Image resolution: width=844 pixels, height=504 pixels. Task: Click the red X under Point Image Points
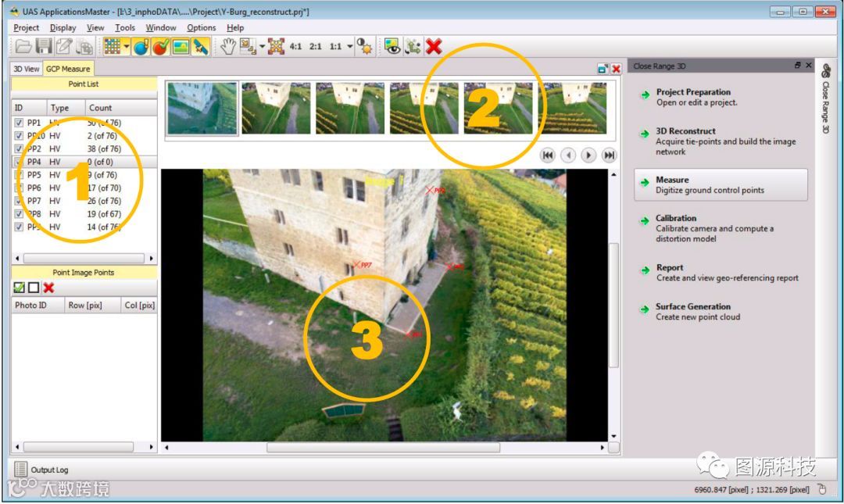pos(48,288)
